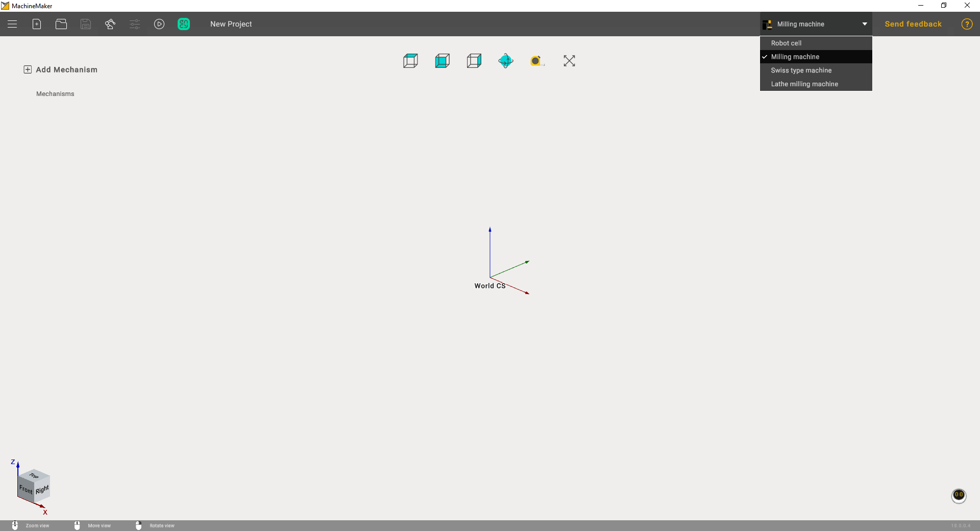
Task: Click the Send feedback link
Action: point(913,24)
